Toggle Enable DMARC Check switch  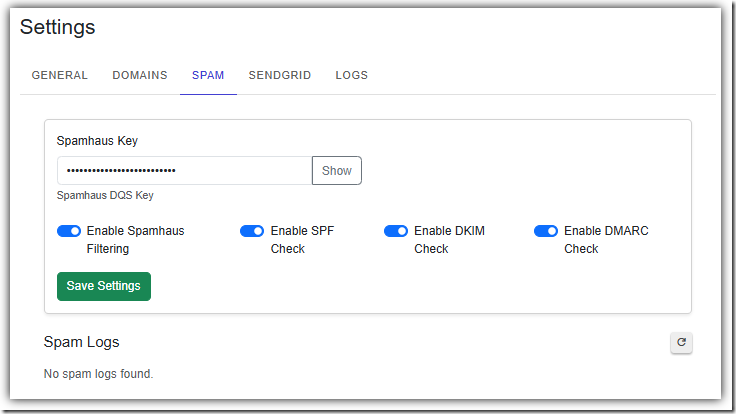coord(546,231)
